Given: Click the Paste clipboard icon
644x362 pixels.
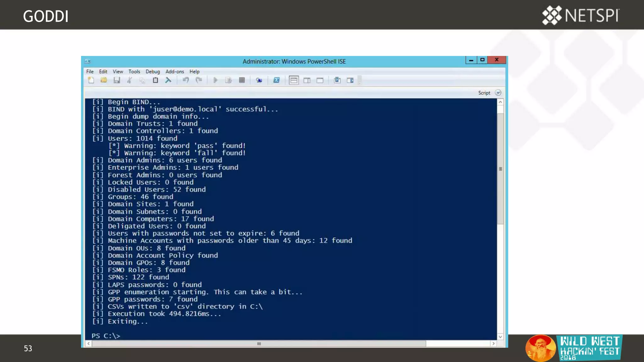Looking at the screenshot, I should 155,80.
